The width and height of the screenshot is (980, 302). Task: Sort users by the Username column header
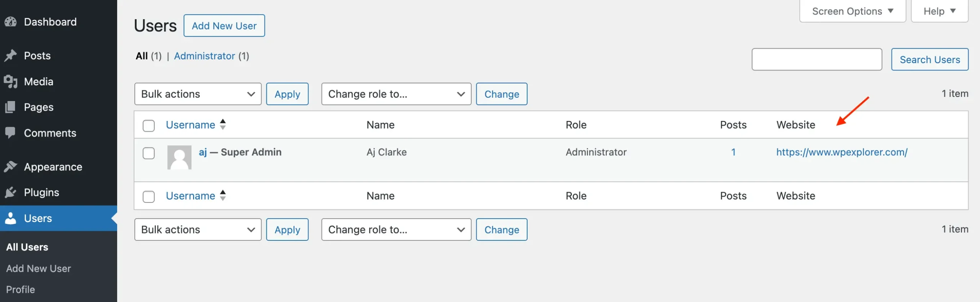(x=191, y=125)
